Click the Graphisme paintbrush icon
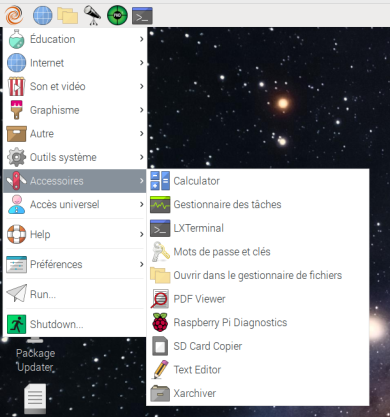The height and width of the screenshot is (417, 390). 16,110
